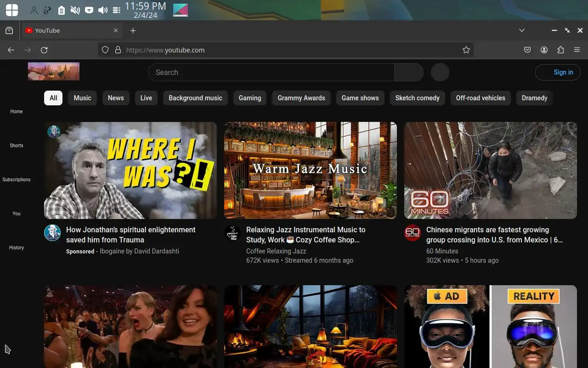Image resolution: width=588 pixels, height=368 pixels.
Task: Open the Extensions puzzle icon
Action: (x=560, y=50)
